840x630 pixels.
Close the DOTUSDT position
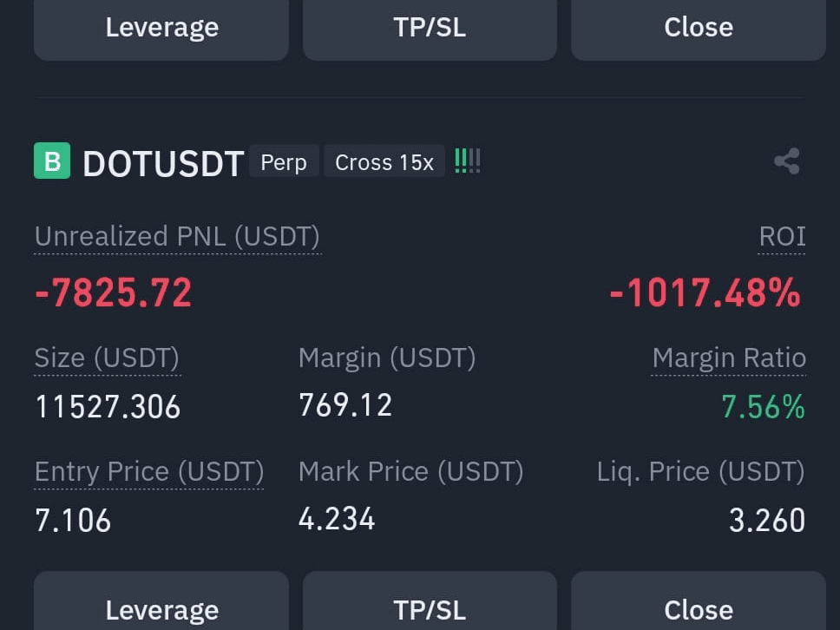[x=699, y=601]
